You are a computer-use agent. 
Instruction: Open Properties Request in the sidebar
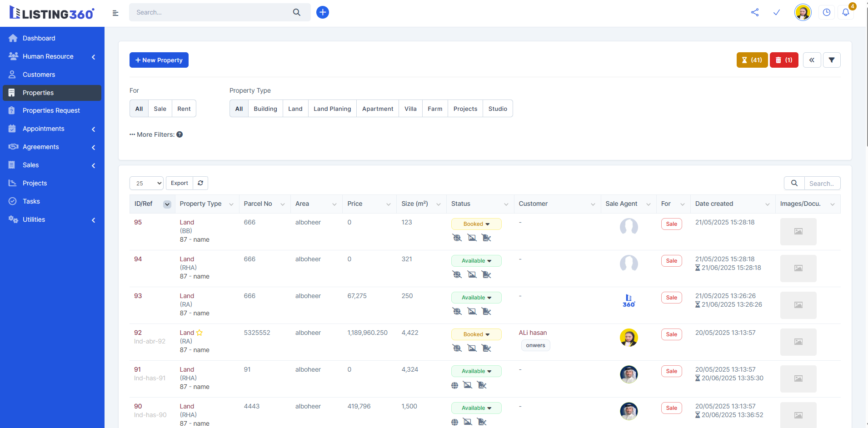pos(52,110)
